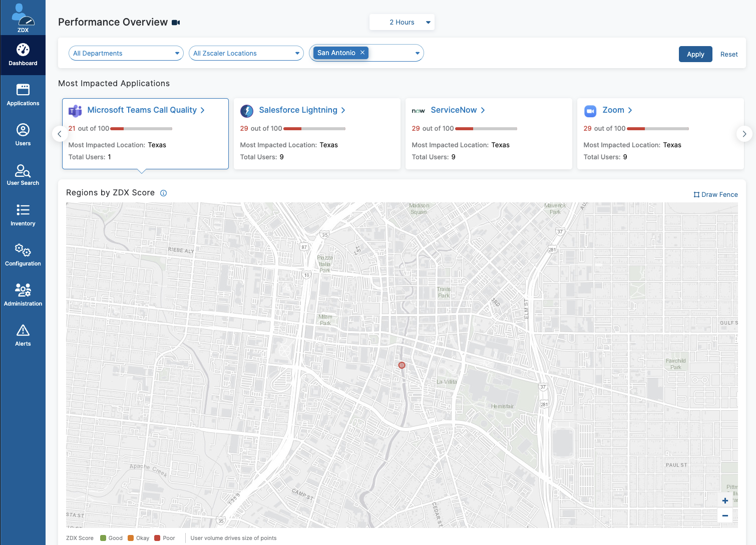Open ServiceNow application details

point(458,110)
